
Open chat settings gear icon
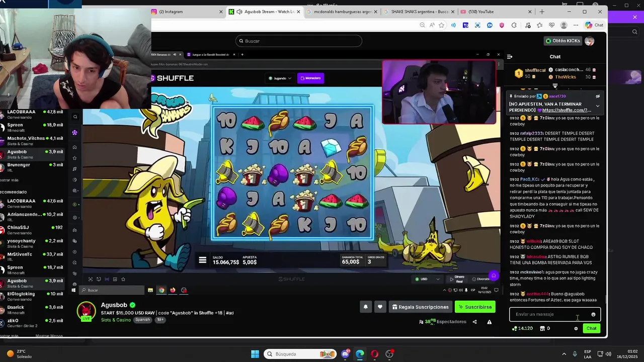pyautogui.click(x=576, y=328)
